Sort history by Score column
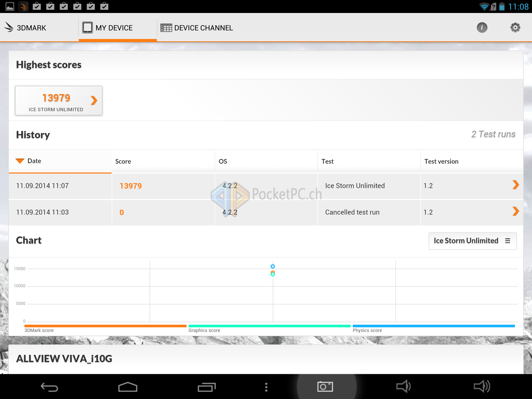Viewport: 532px width, 399px height. click(163, 161)
